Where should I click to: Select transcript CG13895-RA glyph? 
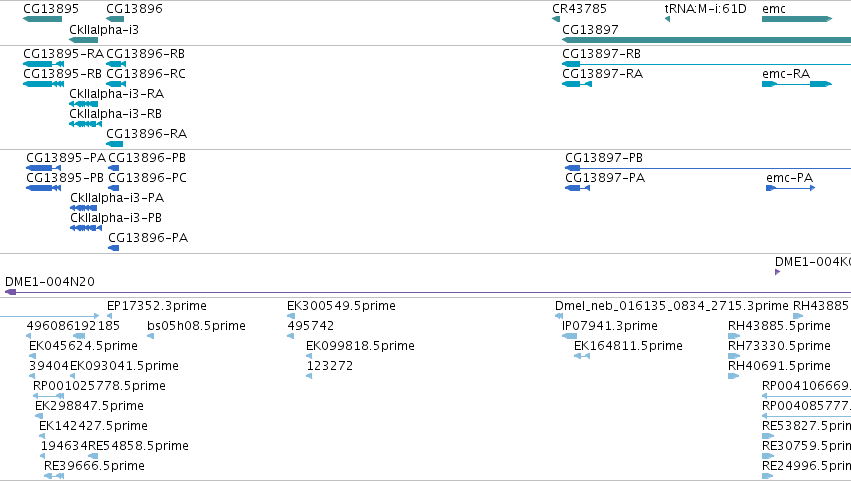tap(43, 64)
